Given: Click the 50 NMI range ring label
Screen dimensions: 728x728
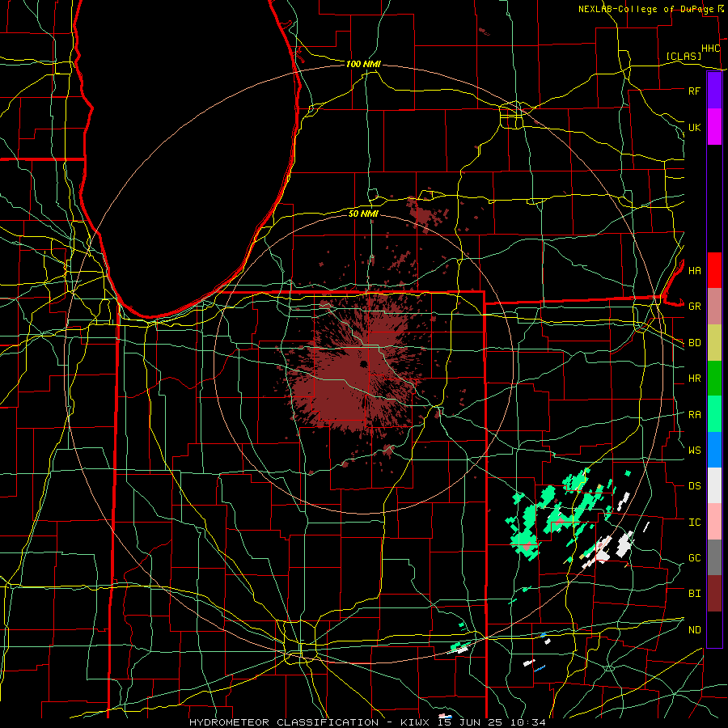Looking at the screenshot, I should pos(363,214).
